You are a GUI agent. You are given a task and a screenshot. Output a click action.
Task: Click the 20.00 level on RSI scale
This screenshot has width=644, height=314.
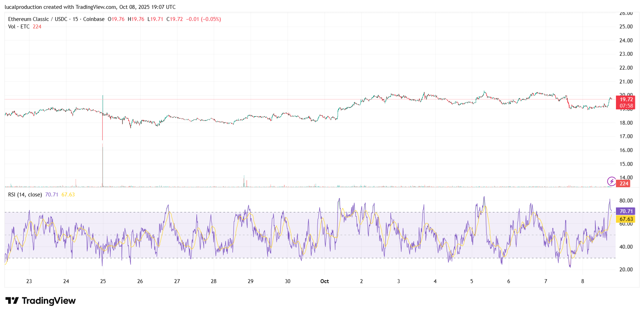[626, 270]
